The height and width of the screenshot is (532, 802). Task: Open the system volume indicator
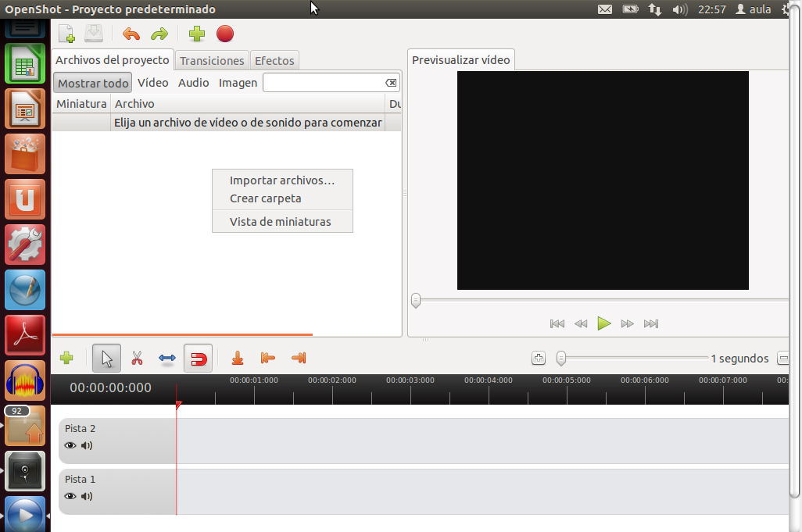coord(679,9)
